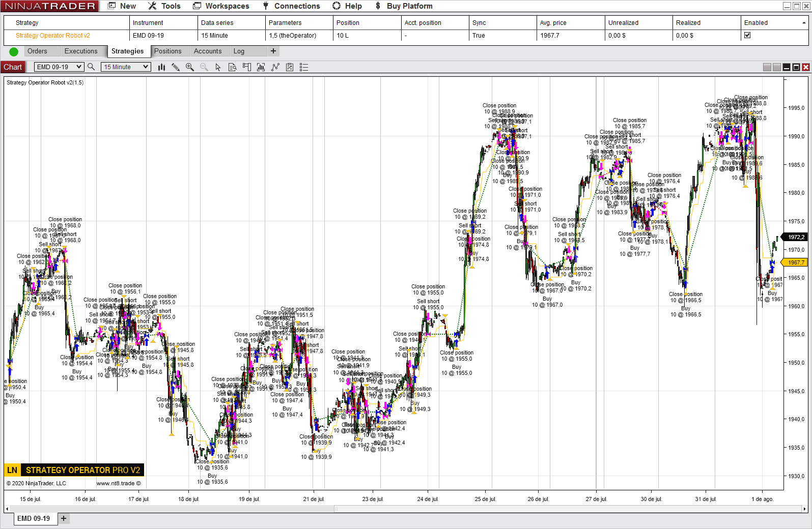Add a new tab with the plus button beside Log
This screenshot has width=812, height=529.
[273, 51]
